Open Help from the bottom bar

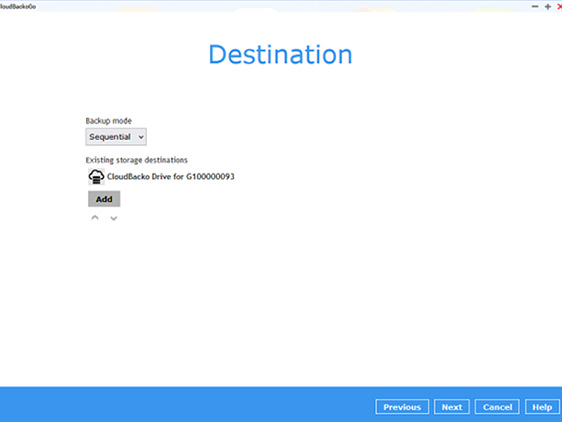point(542,407)
